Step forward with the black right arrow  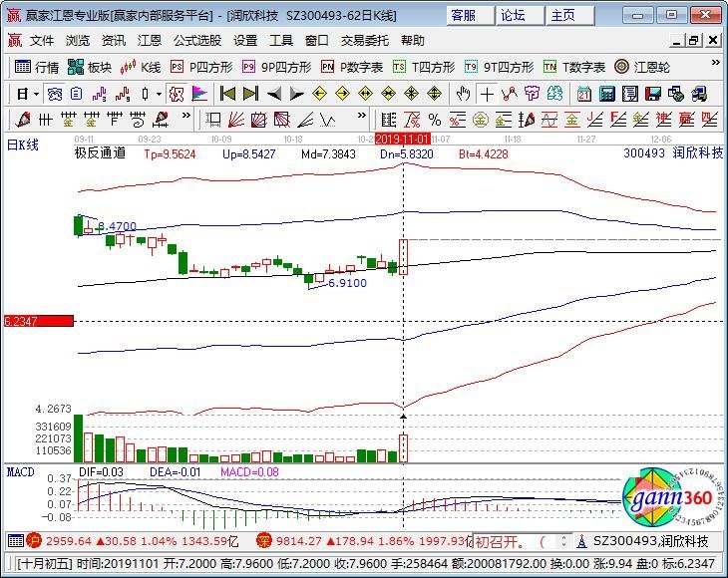pos(296,94)
